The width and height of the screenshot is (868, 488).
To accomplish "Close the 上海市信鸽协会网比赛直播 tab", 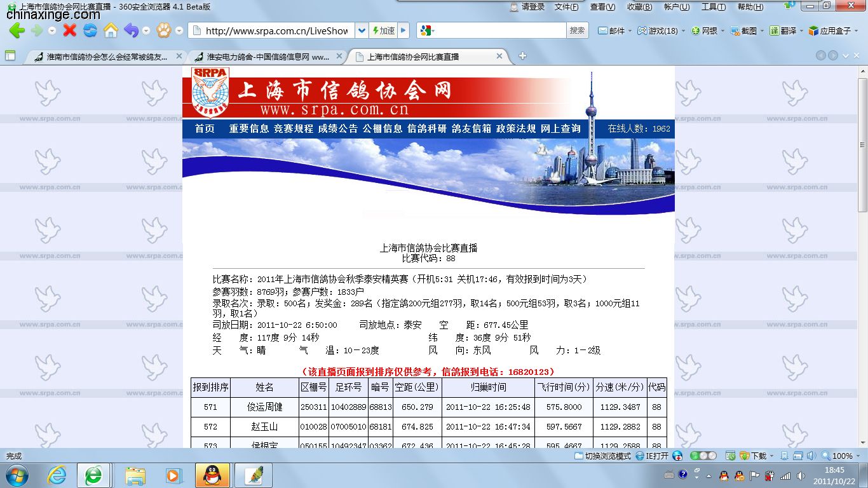I will click(x=499, y=56).
